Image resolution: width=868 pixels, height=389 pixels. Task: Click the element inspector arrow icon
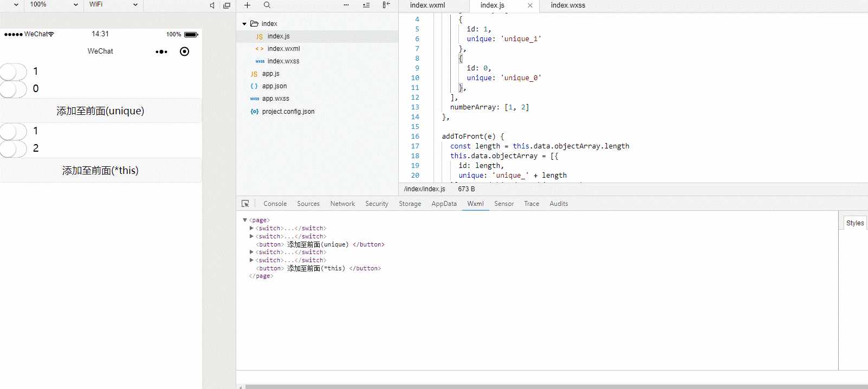[x=245, y=204]
